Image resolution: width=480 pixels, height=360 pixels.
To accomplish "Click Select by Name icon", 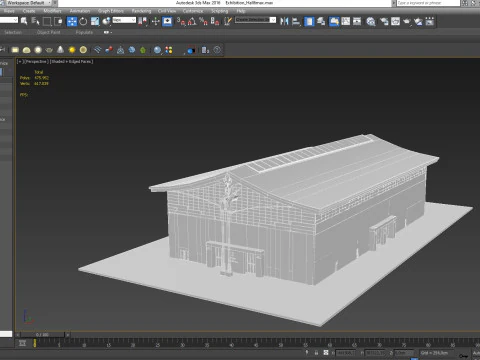I will pos(35,21).
